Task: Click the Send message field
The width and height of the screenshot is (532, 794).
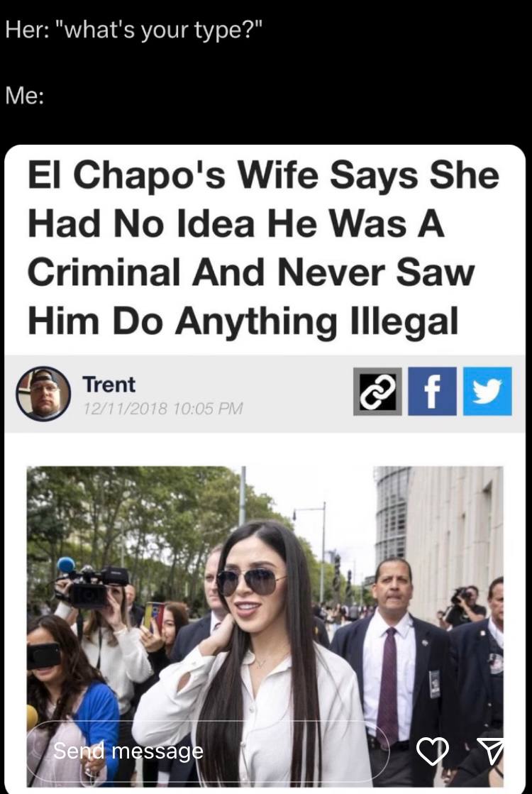Action: (x=208, y=751)
